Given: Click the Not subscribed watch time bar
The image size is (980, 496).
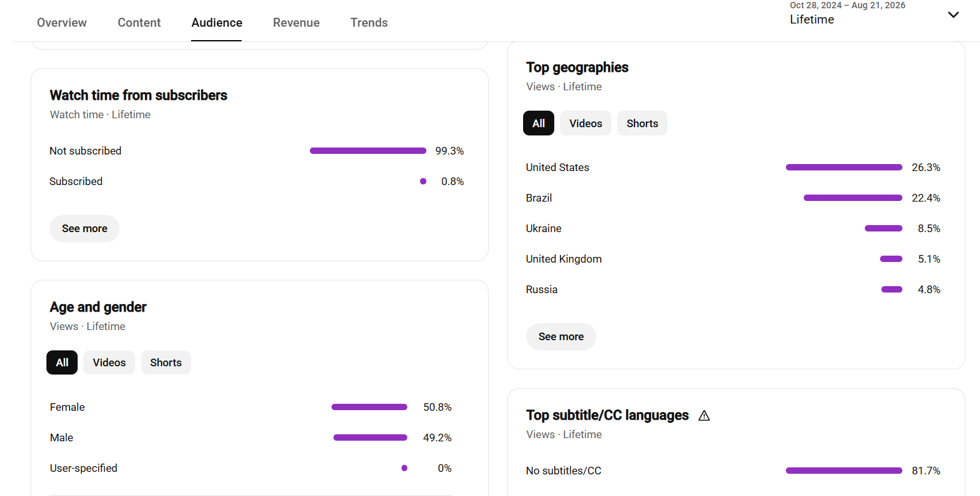Looking at the screenshot, I should [x=368, y=151].
